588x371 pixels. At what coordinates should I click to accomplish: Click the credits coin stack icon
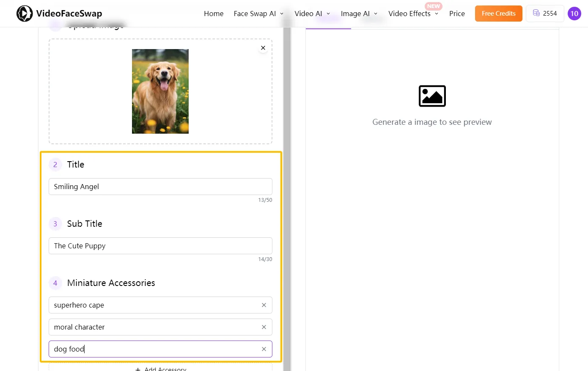coord(536,13)
